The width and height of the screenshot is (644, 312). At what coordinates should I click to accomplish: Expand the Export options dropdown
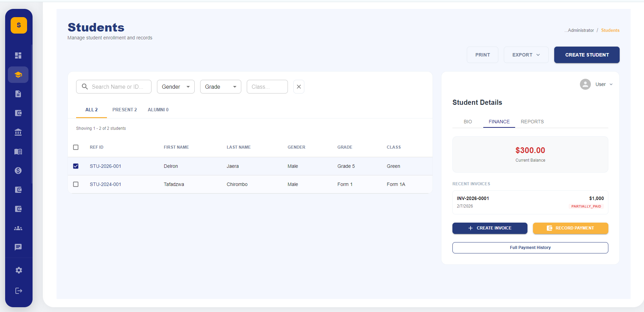tap(526, 54)
